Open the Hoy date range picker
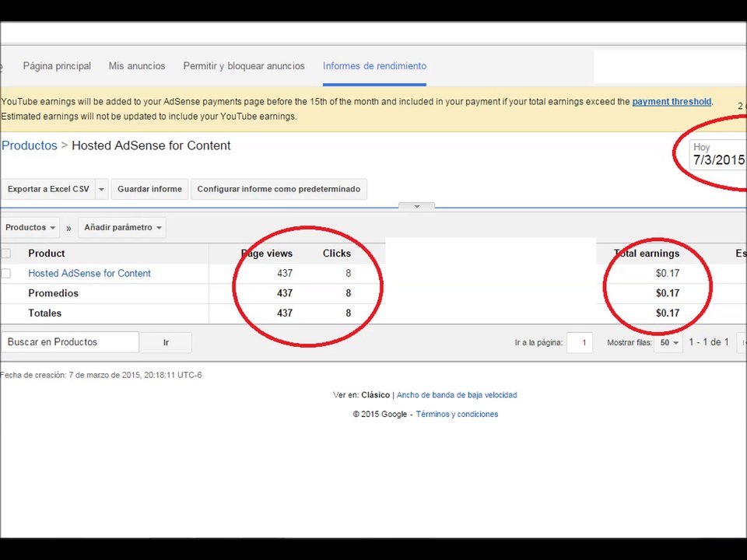Screen dimensions: 747x560 [718, 155]
